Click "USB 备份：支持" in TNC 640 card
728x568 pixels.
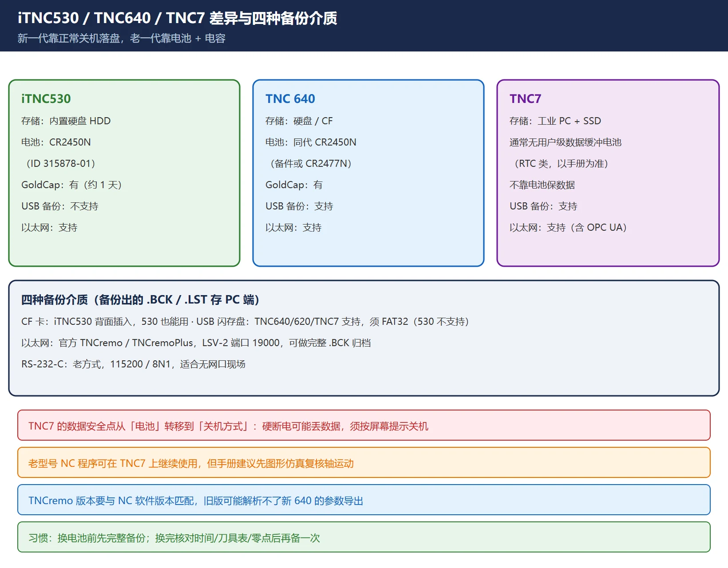(299, 206)
